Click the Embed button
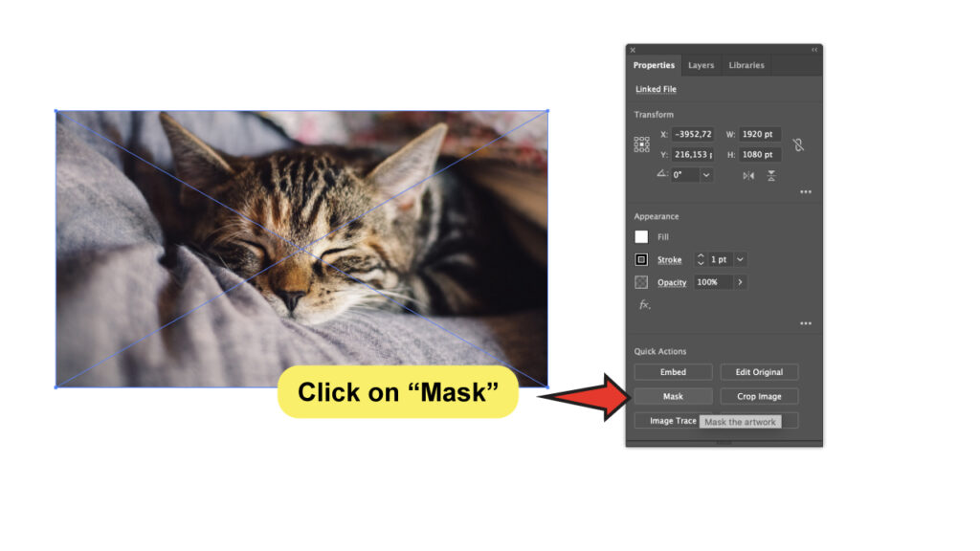980x551 pixels. point(672,371)
